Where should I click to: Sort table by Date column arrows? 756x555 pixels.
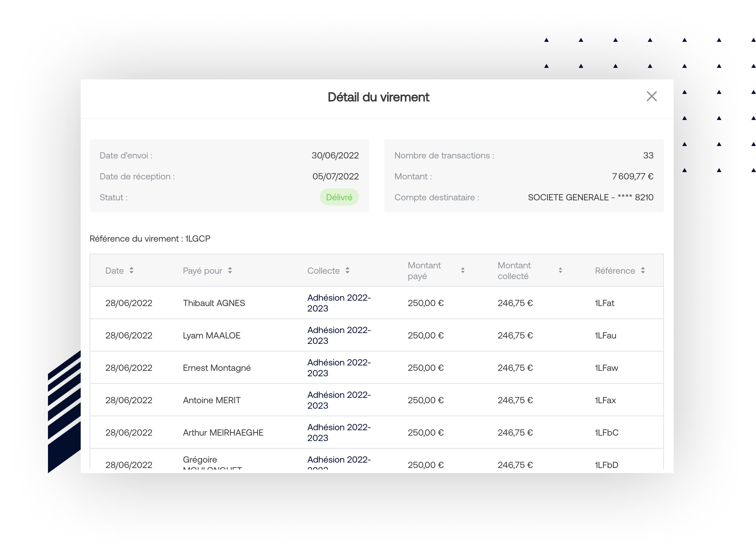coord(131,270)
